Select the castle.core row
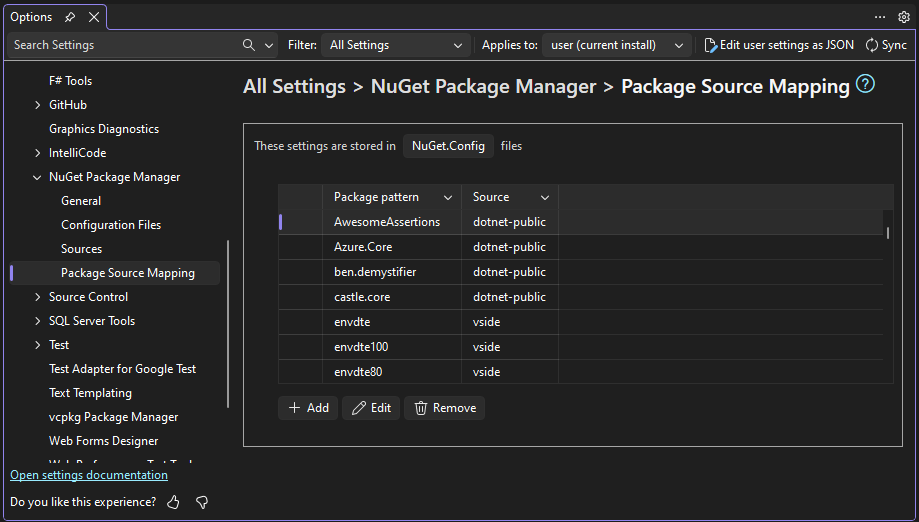 581,297
